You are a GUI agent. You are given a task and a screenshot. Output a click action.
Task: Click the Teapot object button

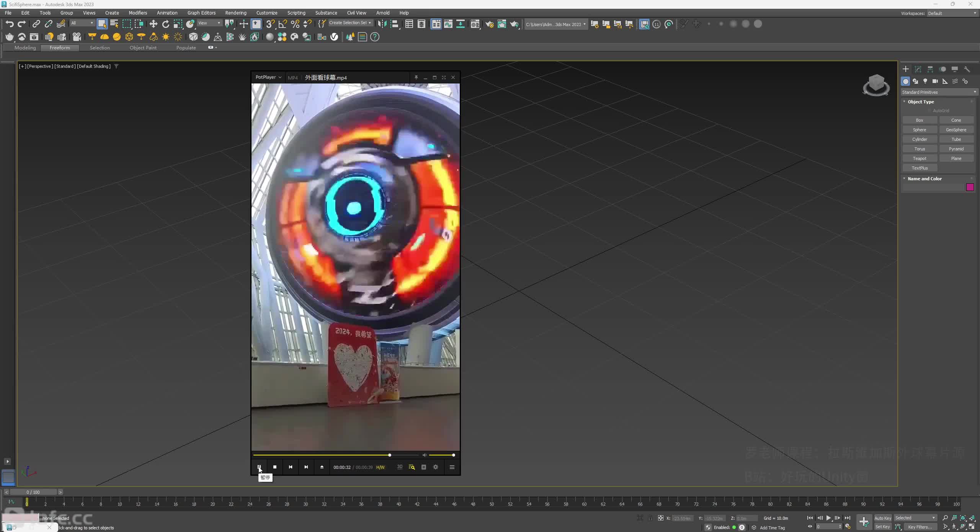(920, 158)
